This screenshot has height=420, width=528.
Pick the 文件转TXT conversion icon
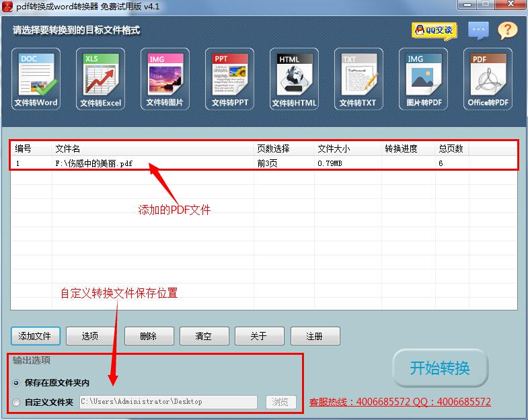pos(359,79)
